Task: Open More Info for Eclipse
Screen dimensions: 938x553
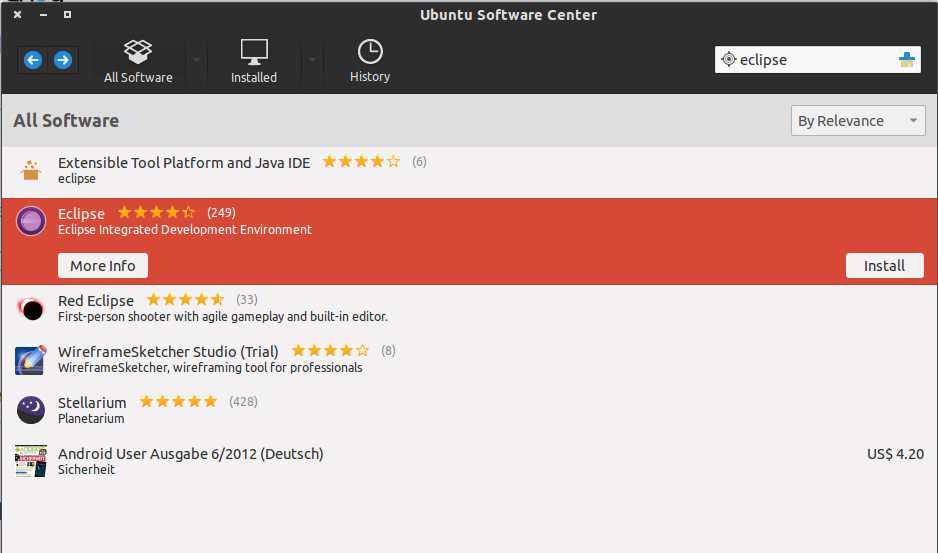Action: click(x=103, y=266)
